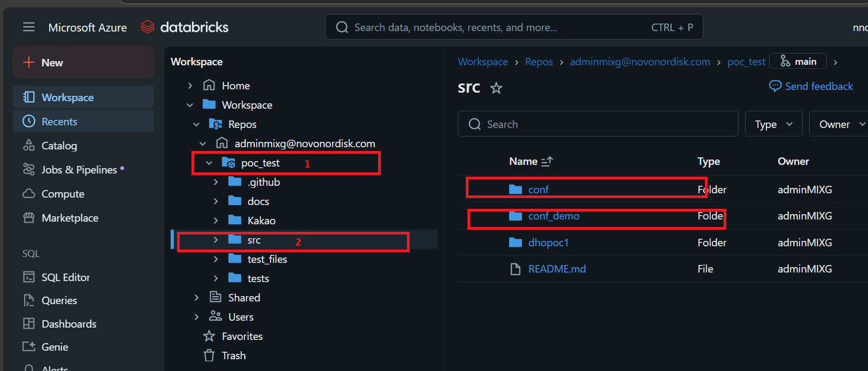Open the Owner filter dropdown

coord(840,124)
